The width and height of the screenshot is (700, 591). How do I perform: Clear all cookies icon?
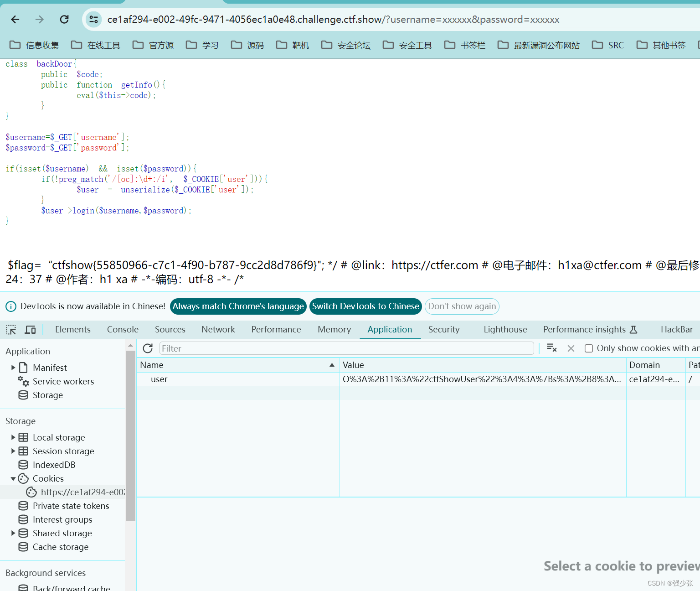551,348
